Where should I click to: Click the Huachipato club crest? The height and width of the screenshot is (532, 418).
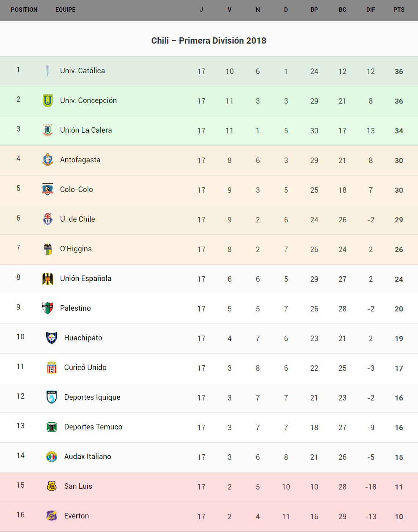52,338
